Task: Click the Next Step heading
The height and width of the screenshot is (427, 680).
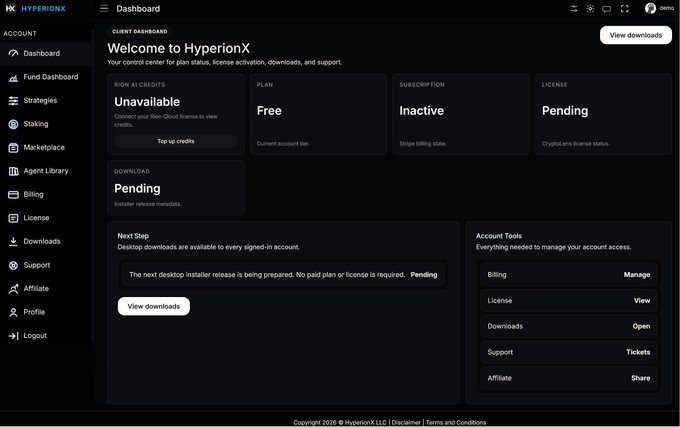Action: tap(133, 236)
